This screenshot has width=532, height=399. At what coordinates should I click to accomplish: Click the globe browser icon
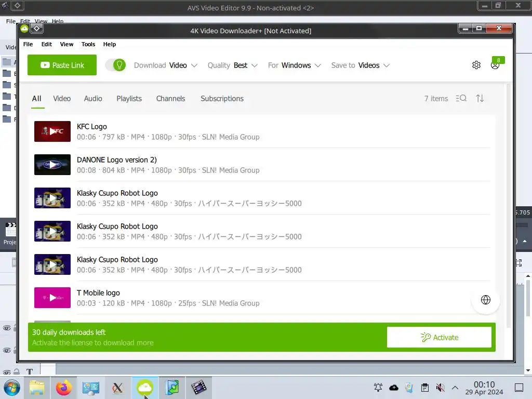point(486,300)
